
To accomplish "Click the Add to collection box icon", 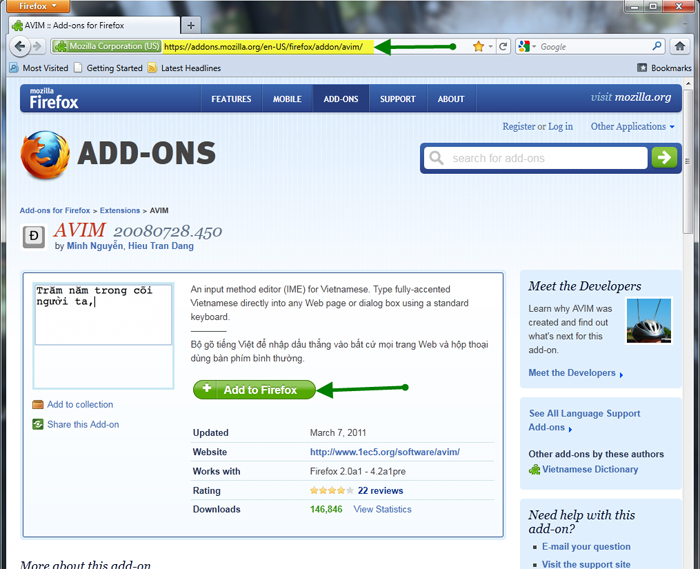I will (38, 404).
